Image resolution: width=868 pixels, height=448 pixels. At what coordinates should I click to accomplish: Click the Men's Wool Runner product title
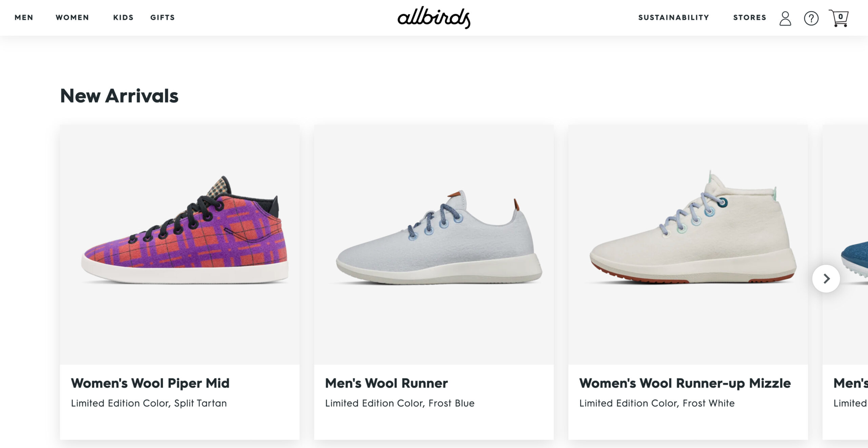(387, 383)
